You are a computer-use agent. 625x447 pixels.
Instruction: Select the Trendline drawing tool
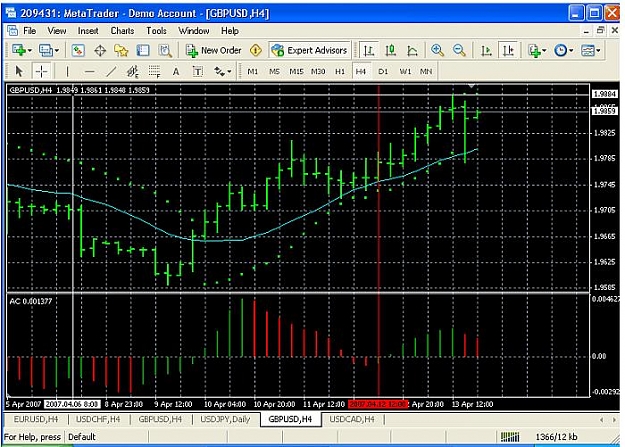111,71
